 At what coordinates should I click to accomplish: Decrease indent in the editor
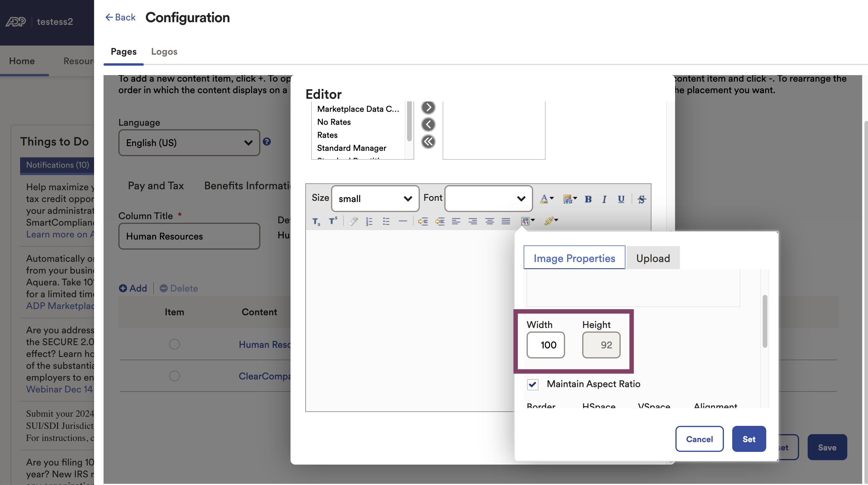pyautogui.click(x=440, y=221)
